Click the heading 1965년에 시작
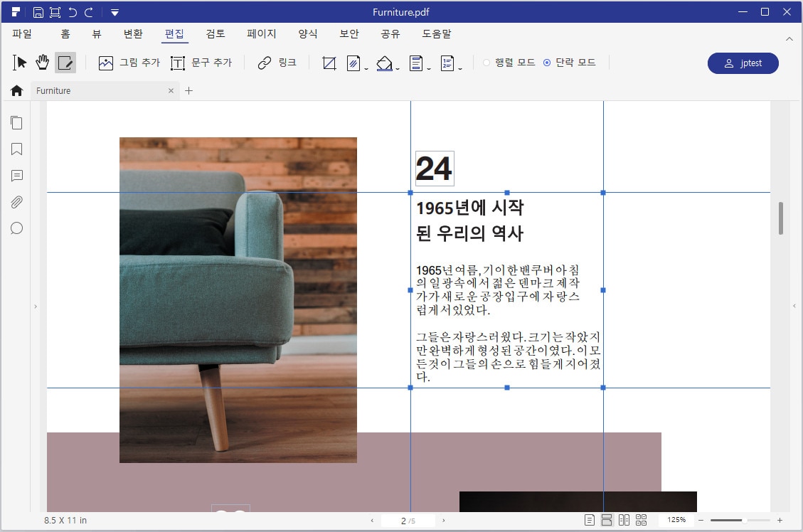 469,208
